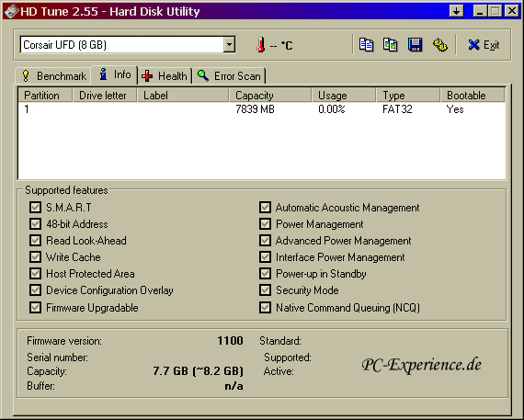Open the Health tab
524x420 pixels.
pos(164,76)
